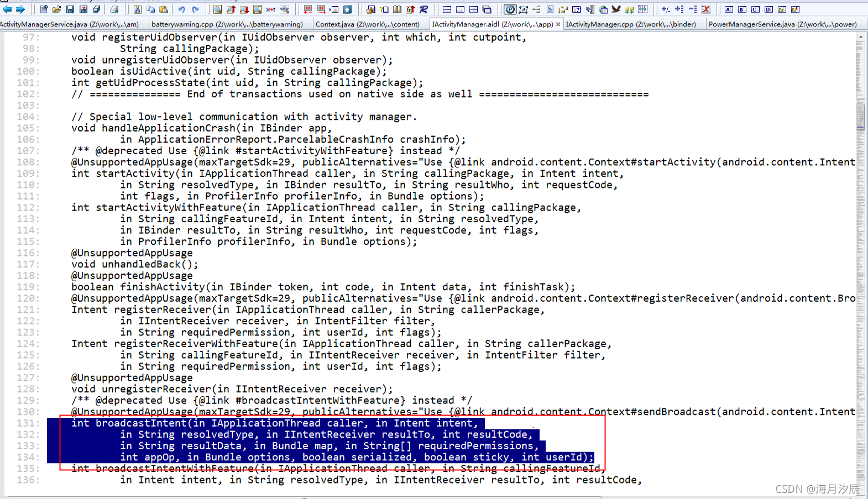Click the red X toolbar icon
The image size is (868, 499).
click(x=705, y=9)
